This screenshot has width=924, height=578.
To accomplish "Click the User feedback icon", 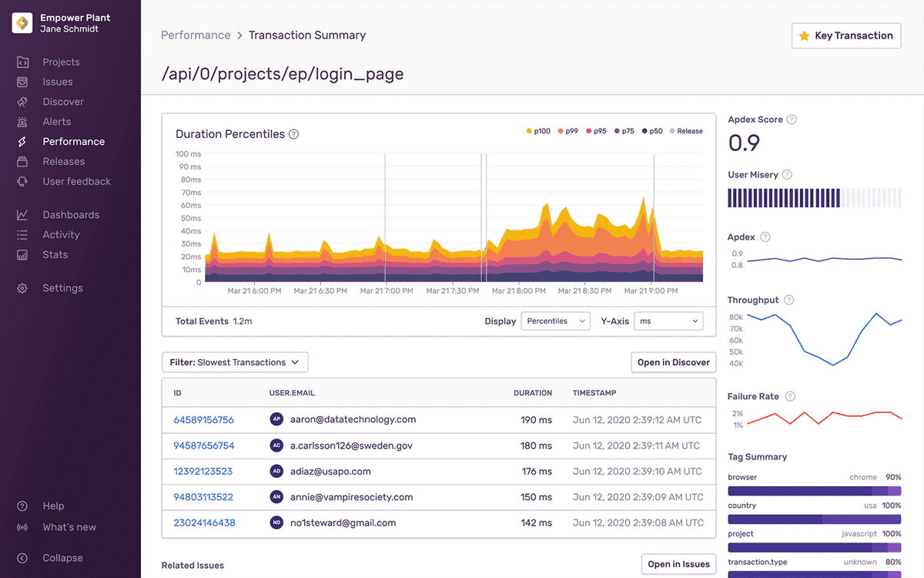I will coord(22,182).
